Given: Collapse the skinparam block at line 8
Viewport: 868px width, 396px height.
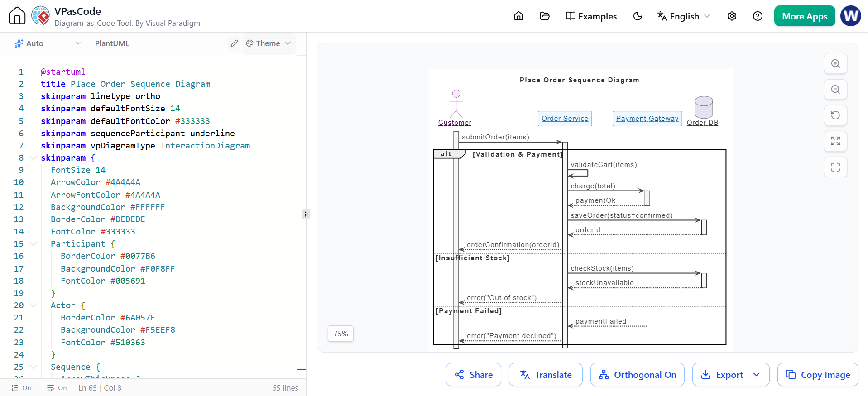Looking at the screenshot, I should point(33,157).
